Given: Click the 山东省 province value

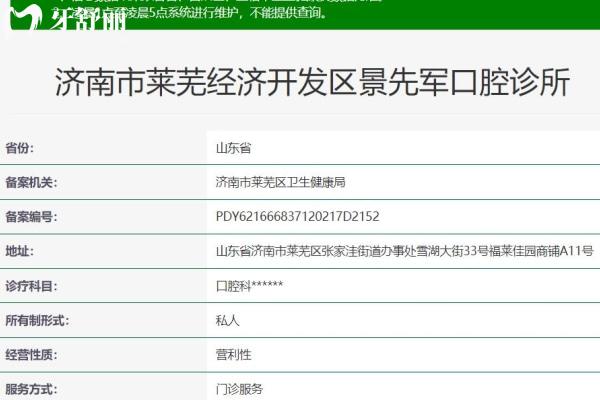Looking at the screenshot, I should tap(233, 148).
